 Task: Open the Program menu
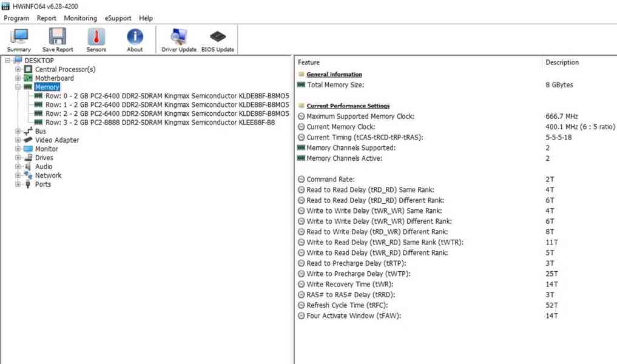[x=16, y=18]
